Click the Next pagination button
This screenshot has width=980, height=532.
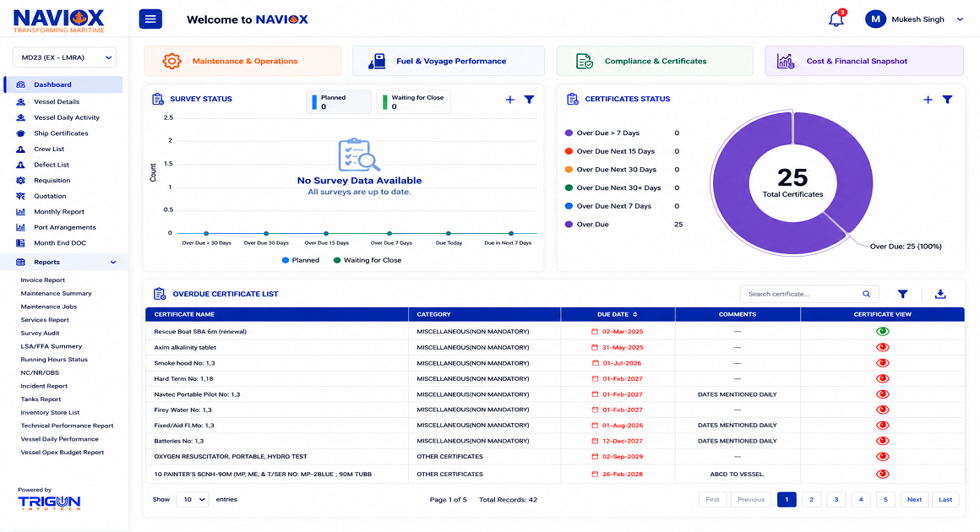(x=914, y=500)
